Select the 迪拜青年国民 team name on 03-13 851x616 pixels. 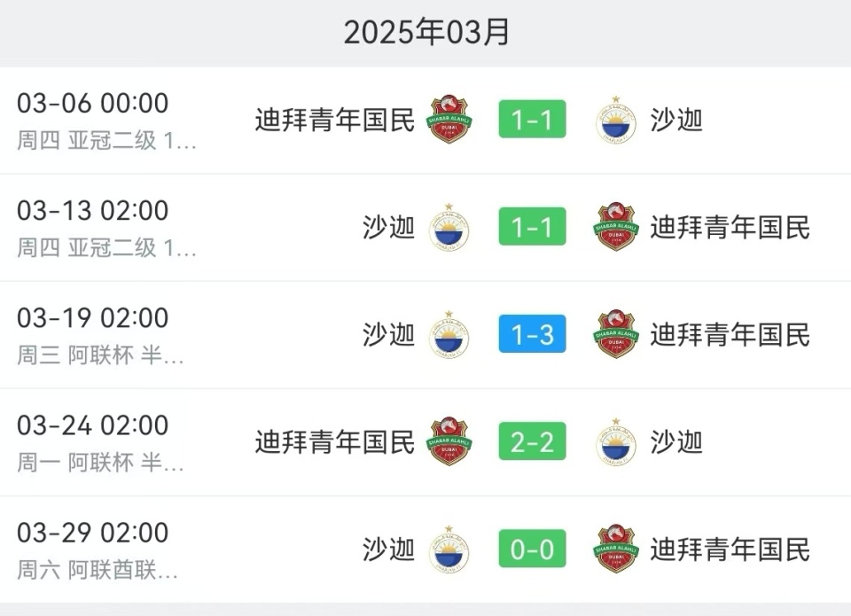[728, 228]
